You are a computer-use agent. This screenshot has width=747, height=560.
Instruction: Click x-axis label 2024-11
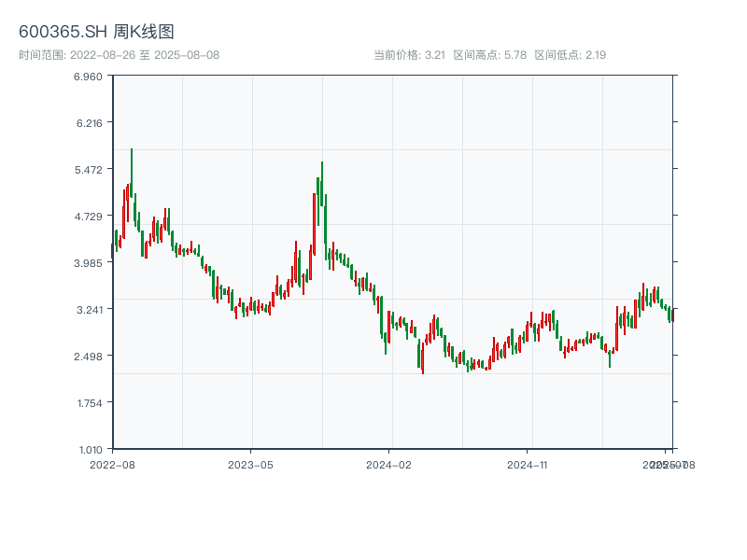click(528, 465)
